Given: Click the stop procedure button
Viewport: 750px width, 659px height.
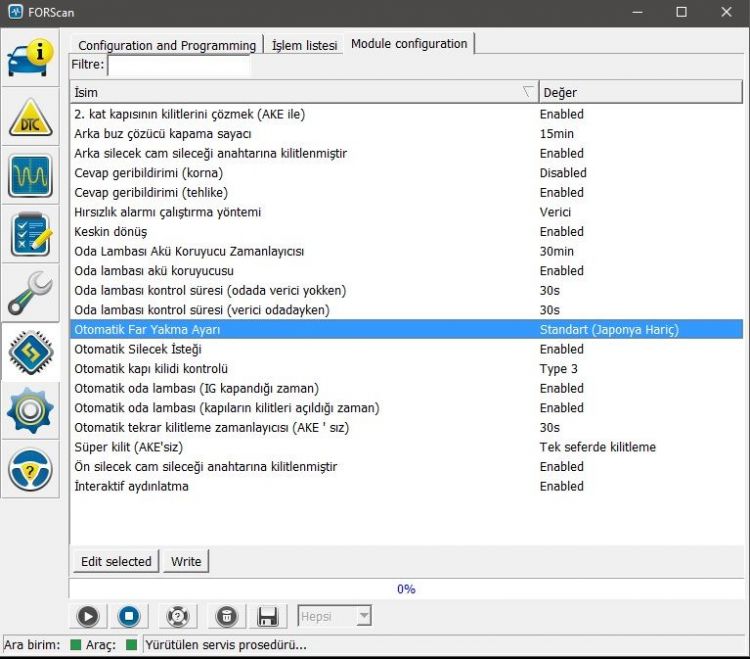Looking at the screenshot, I should tap(129, 616).
